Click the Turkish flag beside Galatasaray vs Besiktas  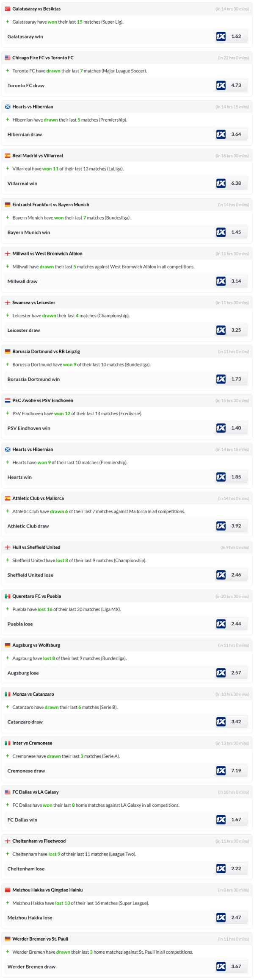(8, 9)
